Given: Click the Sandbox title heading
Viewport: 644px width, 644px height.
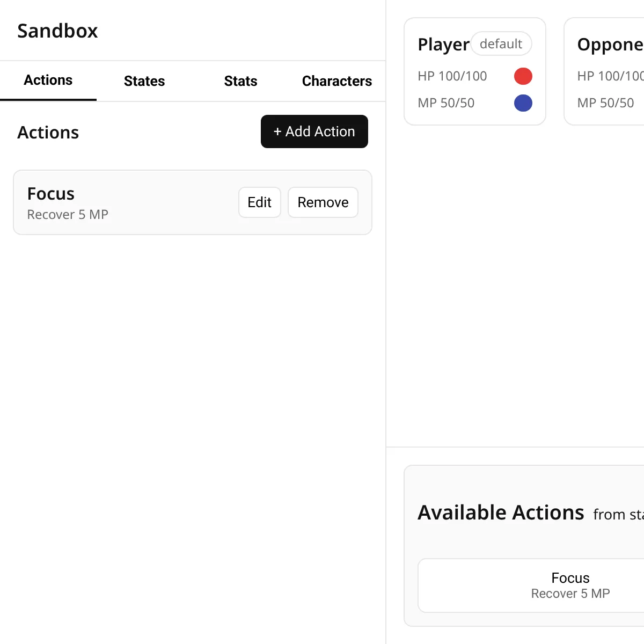Looking at the screenshot, I should point(57,31).
